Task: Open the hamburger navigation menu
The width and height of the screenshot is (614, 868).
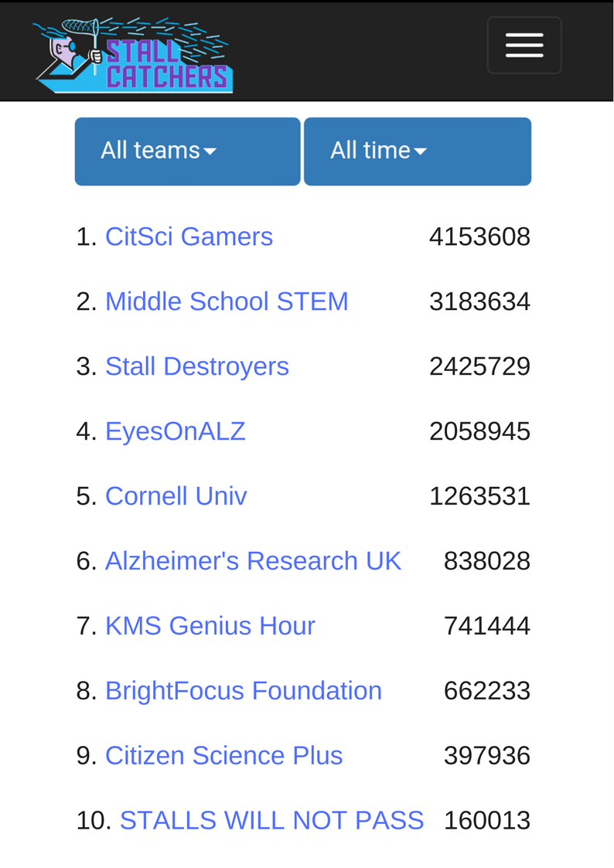Action: tap(524, 45)
